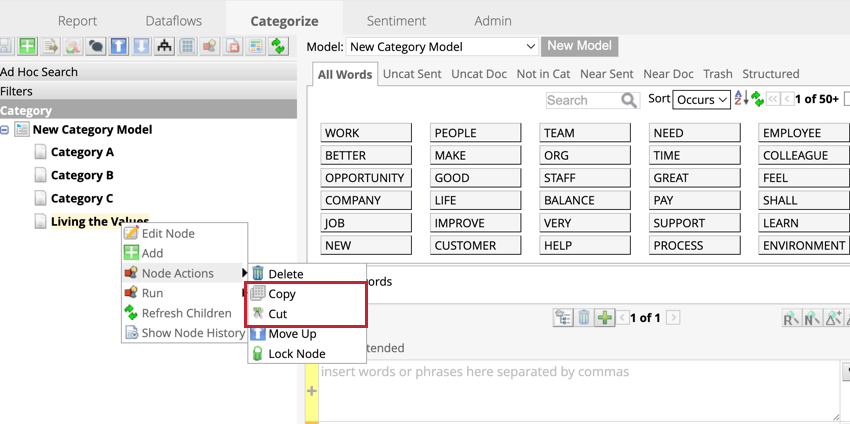Image resolution: width=850 pixels, height=424 pixels.
Task: Click the green refresh icon in left toolbar
Action: coord(278,47)
